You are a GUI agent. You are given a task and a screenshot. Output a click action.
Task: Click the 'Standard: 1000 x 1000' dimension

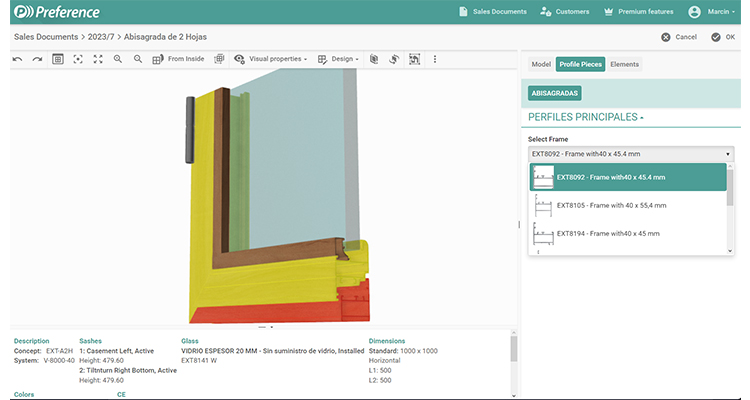pos(403,351)
